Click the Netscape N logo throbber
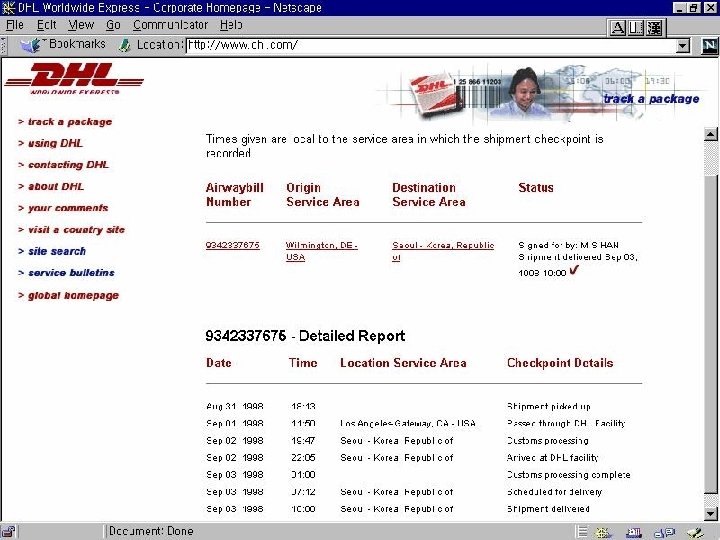Viewport: 720px width, 540px height. tap(709, 45)
